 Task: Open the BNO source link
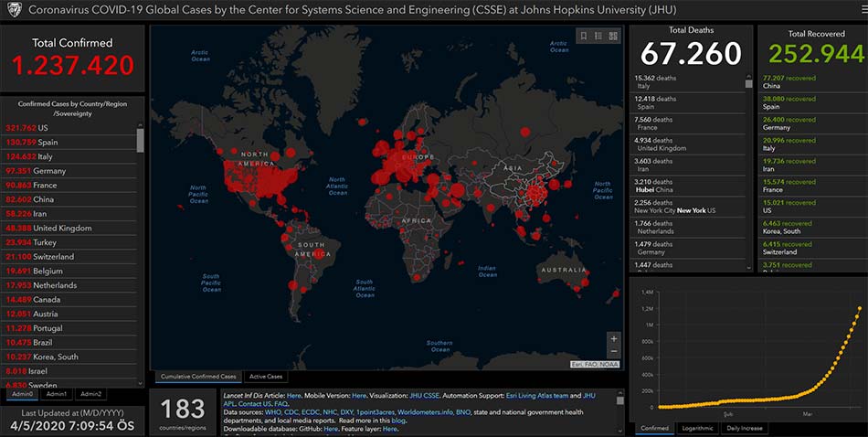pos(463,412)
